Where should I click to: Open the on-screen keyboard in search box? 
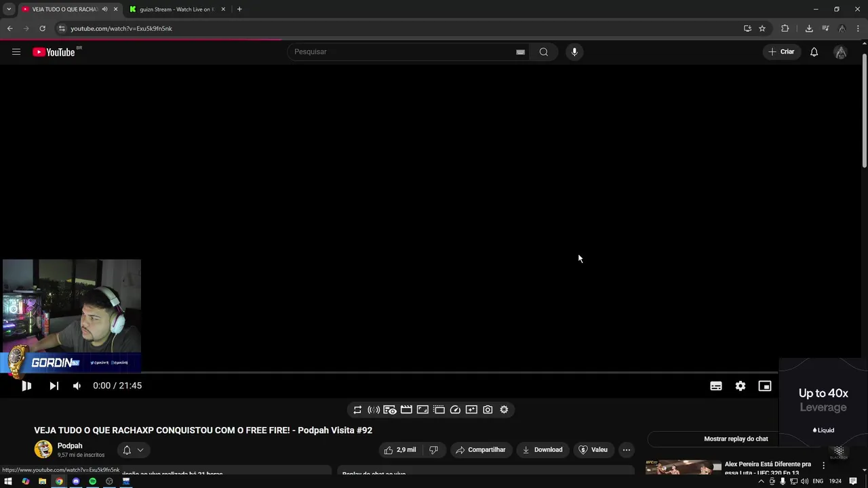[x=520, y=52]
